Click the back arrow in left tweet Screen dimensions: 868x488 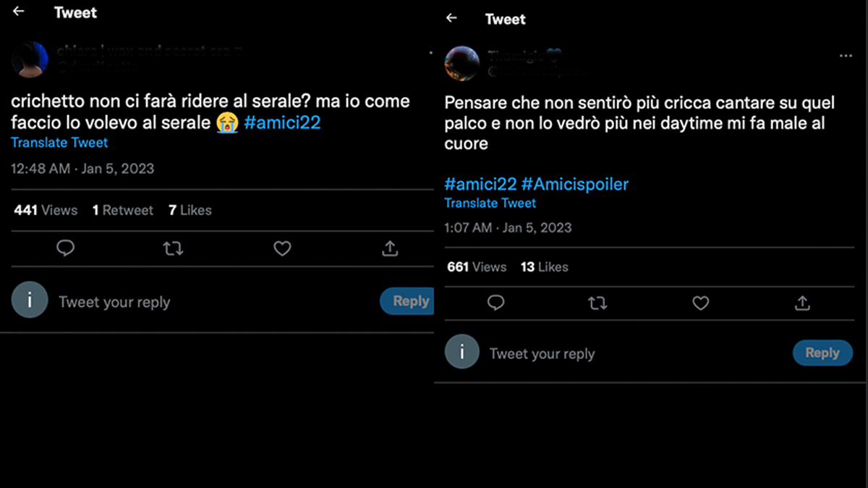point(19,12)
